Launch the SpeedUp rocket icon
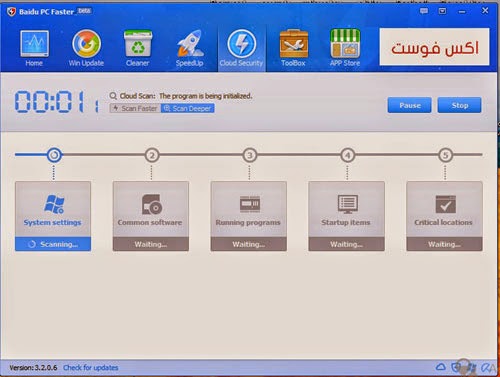Image resolution: width=500 pixels, height=377 pixels. (x=190, y=43)
